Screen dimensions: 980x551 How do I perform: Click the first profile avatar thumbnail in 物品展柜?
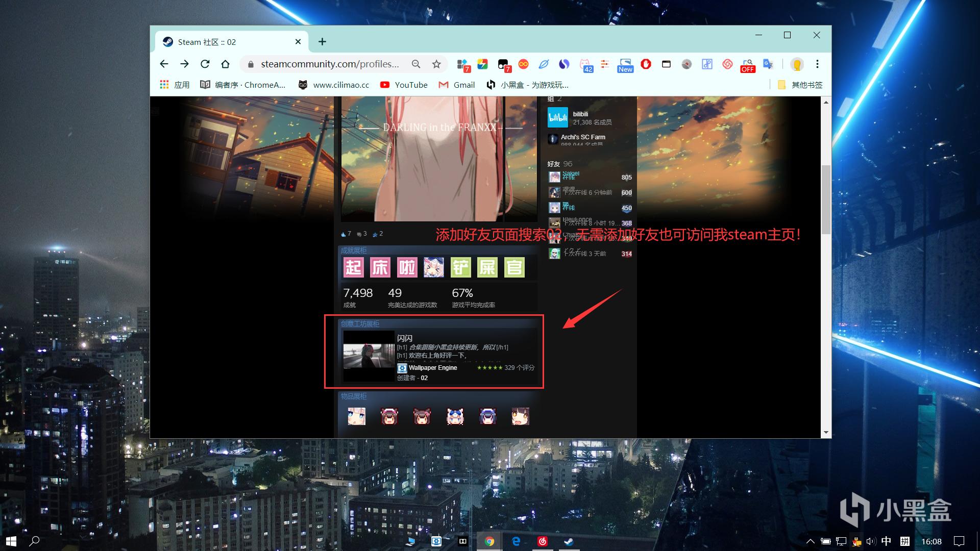click(357, 416)
